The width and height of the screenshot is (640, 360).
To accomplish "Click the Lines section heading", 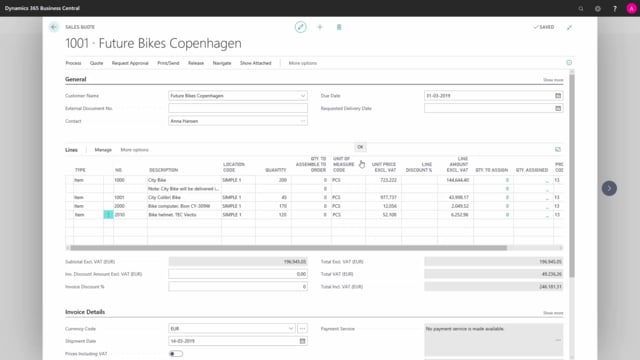I will 71,150.
